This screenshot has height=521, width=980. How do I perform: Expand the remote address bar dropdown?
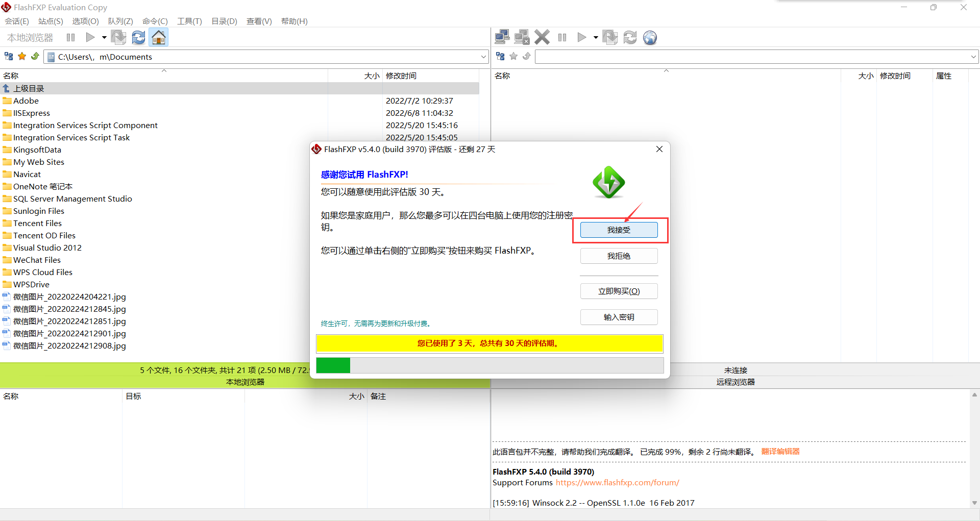pyautogui.click(x=972, y=57)
